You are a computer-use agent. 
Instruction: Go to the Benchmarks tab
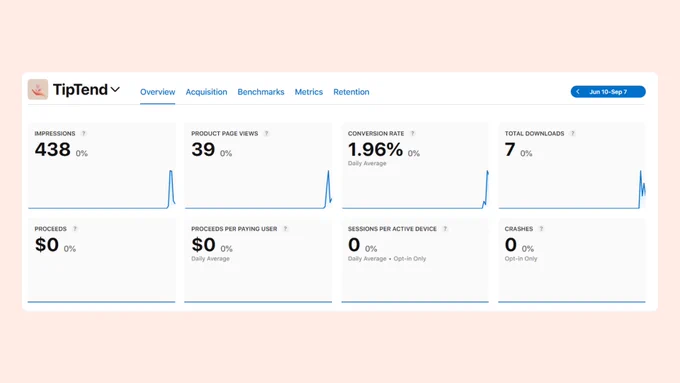click(x=261, y=92)
